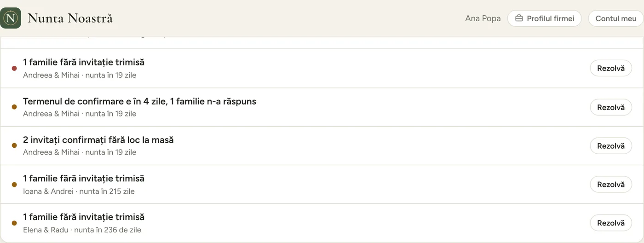644x243 pixels.
Task: Click the status dot for Ioana & Andrei
Action: pos(14,184)
